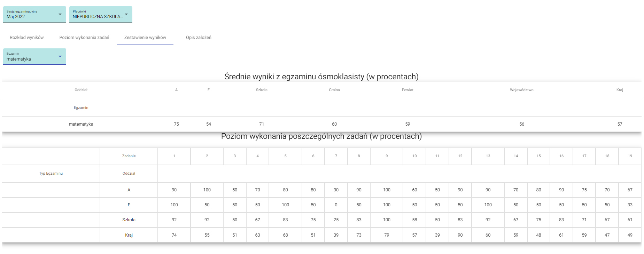Open the Poziom wykonania zadań tab

click(x=84, y=38)
